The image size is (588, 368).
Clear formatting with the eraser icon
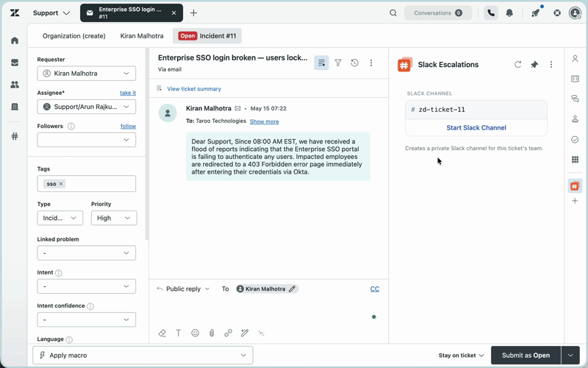[162, 333]
